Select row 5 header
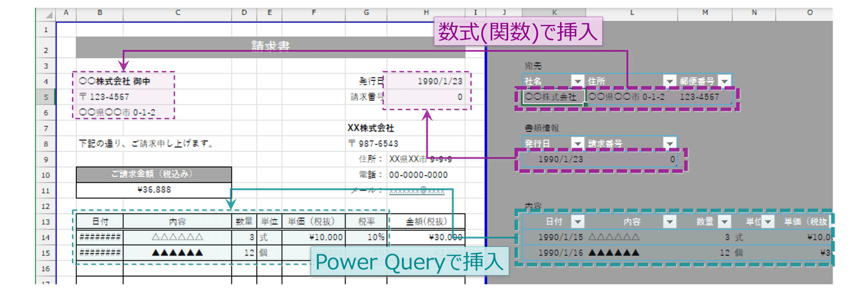Screen dimensions: 868x292 pos(46,97)
